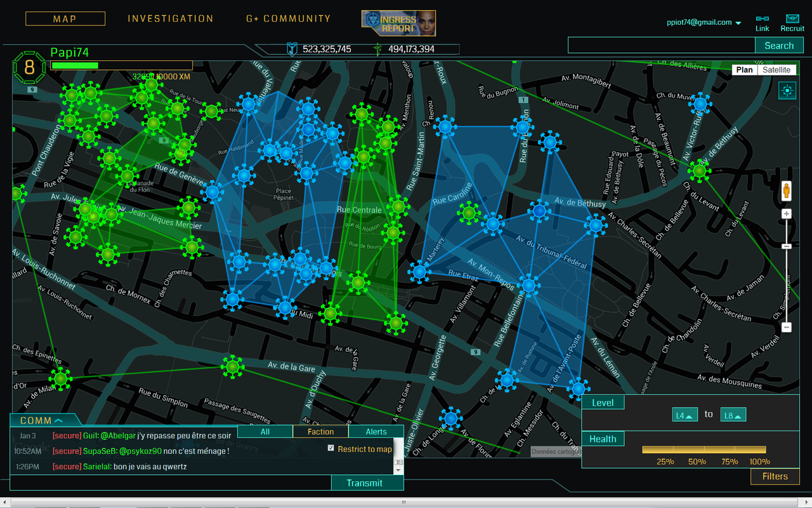This screenshot has width=812, height=508.
Task: Select green portal on Av. du Levant
Action: (699, 170)
